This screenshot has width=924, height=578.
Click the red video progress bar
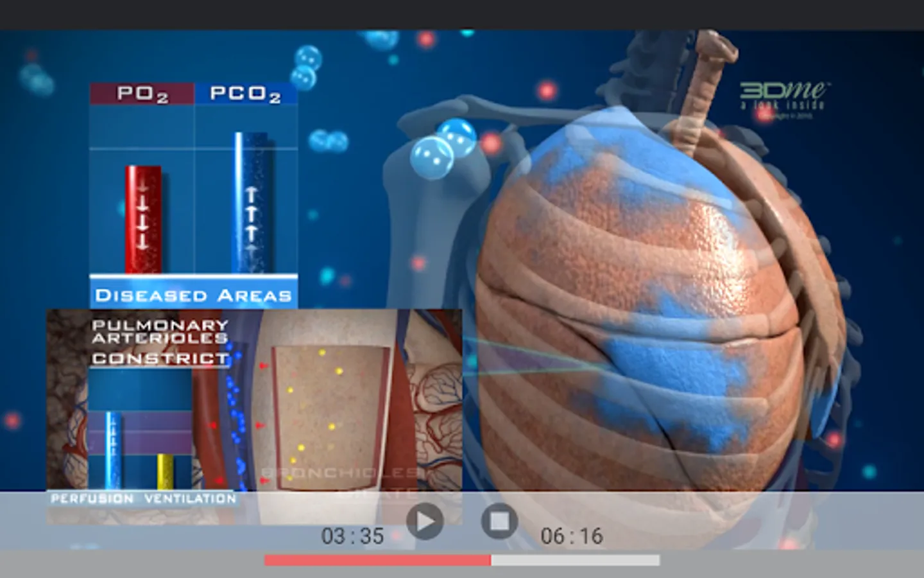pyautogui.click(x=377, y=560)
